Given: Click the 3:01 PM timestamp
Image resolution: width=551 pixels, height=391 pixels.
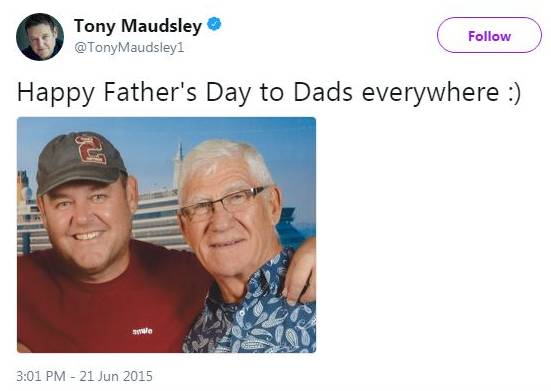Looking at the screenshot, I should tap(41, 376).
